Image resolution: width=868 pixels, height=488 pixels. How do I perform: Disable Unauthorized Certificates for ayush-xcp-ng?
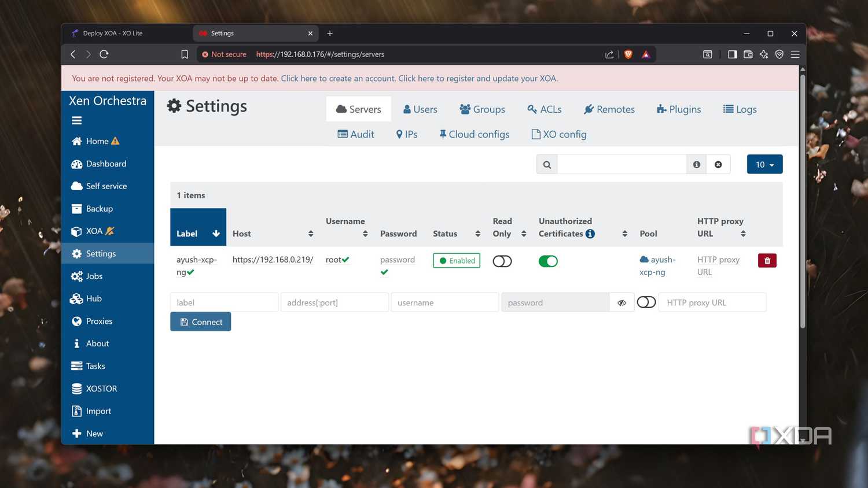(548, 261)
